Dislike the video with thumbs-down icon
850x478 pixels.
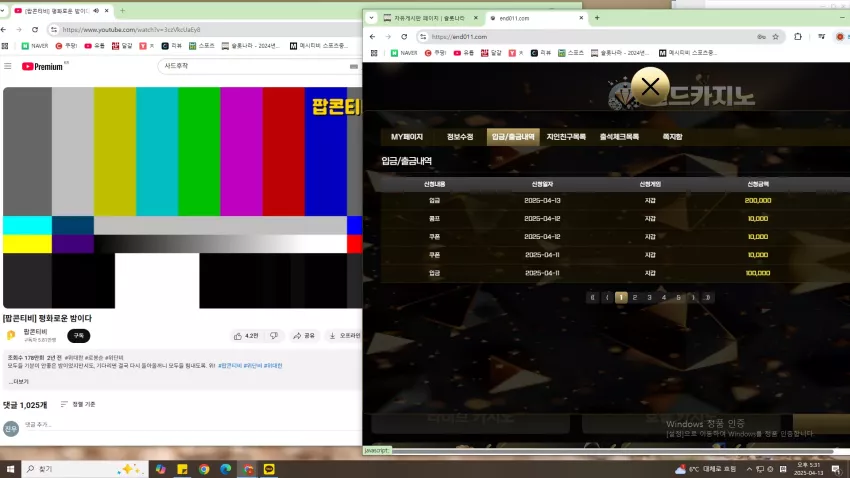274,336
